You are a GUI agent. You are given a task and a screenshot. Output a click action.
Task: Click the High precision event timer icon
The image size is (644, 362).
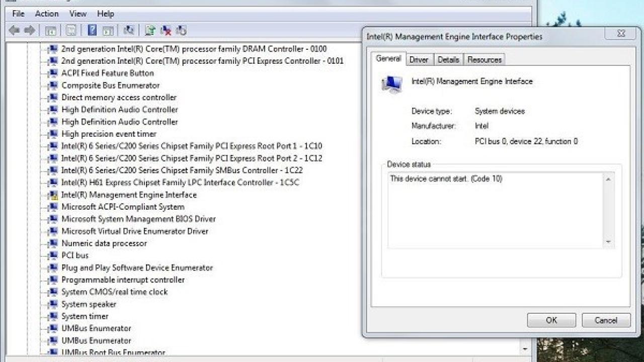pyautogui.click(x=52, y=134)
